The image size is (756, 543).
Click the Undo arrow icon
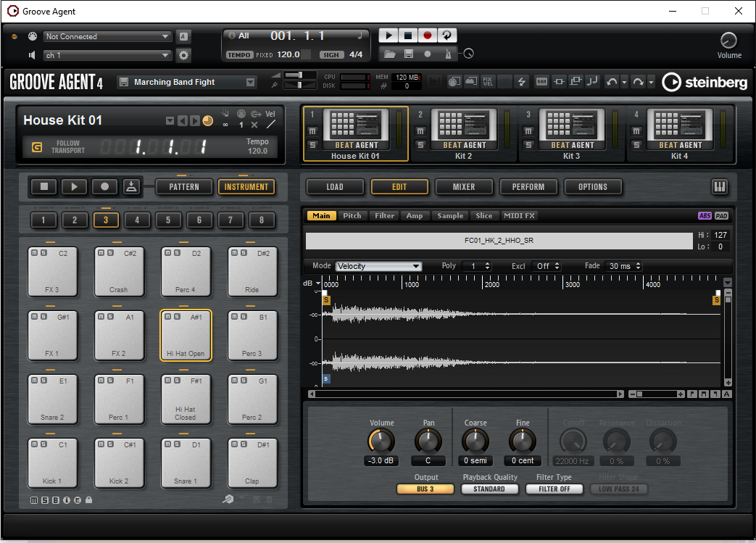(x=611, y=81)
